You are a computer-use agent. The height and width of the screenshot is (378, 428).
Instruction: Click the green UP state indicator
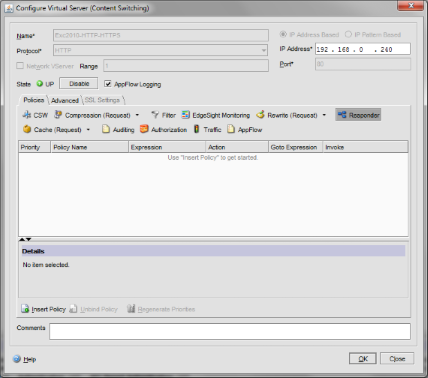(40, 84)
